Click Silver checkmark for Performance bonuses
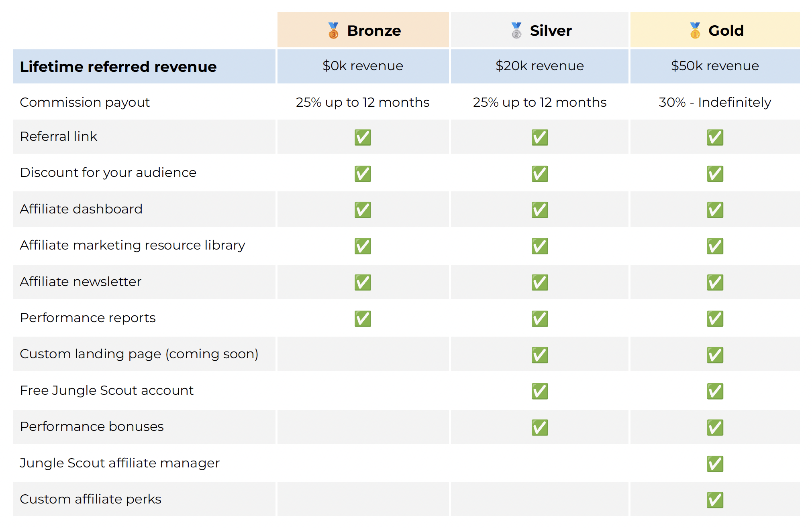 [x=540, y=427]
